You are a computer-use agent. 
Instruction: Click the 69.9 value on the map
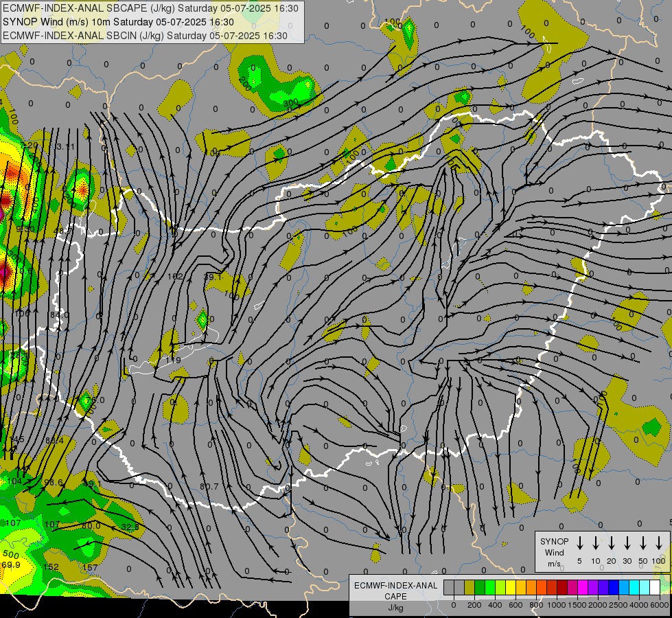11,565
